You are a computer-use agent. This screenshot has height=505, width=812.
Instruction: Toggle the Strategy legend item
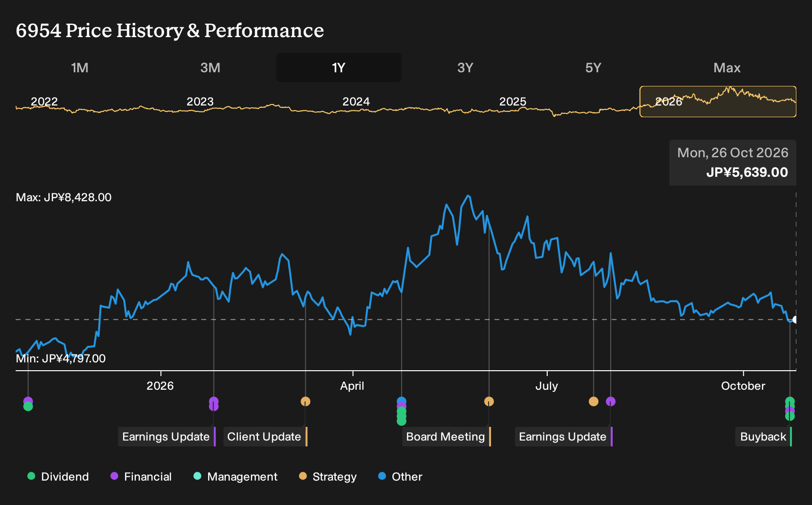(x=328, y=477)
